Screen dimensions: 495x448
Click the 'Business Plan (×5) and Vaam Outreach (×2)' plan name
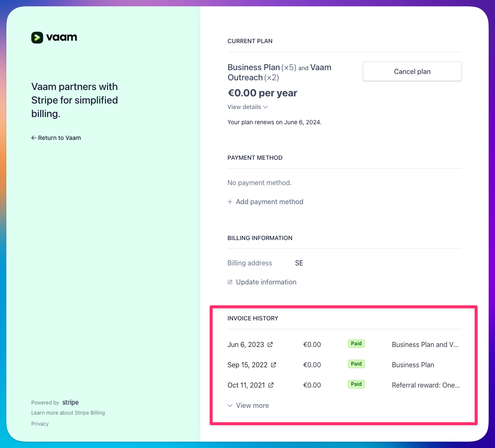pyautogui.click(x=279, y=72)
